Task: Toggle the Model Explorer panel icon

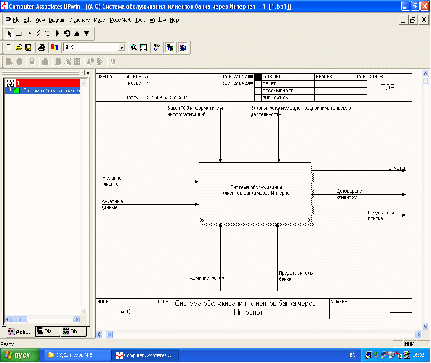Action: [x=170, y=47]
